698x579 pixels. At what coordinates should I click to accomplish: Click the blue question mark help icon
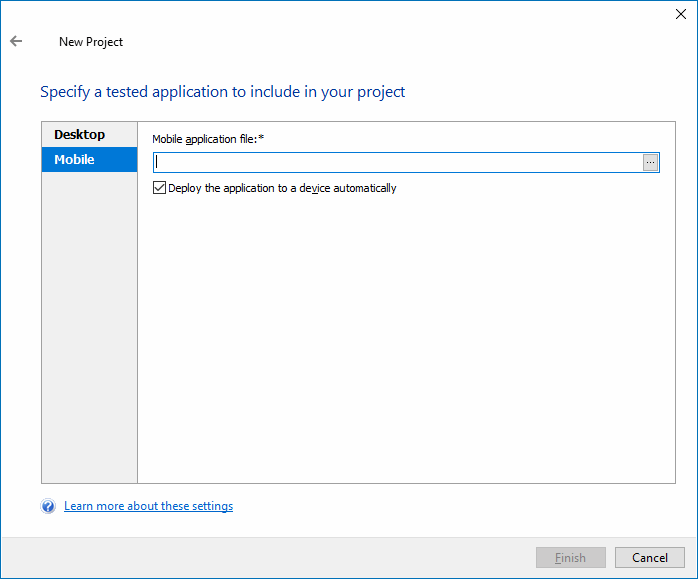tap(48, 506)
